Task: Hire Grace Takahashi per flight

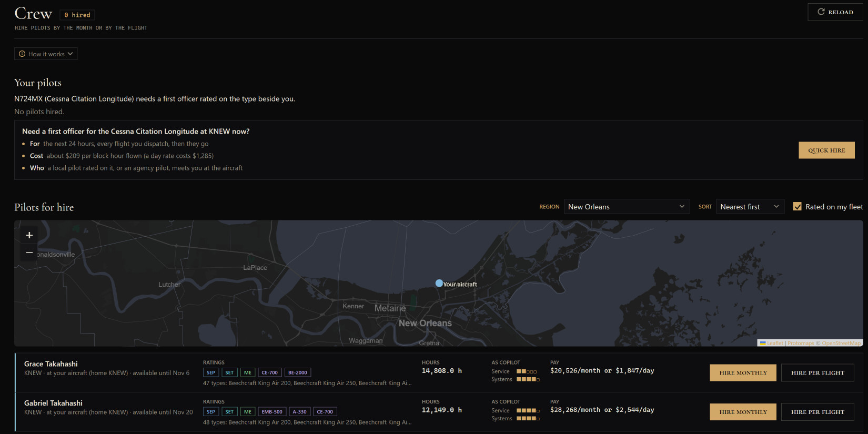Action: [817, 372]
